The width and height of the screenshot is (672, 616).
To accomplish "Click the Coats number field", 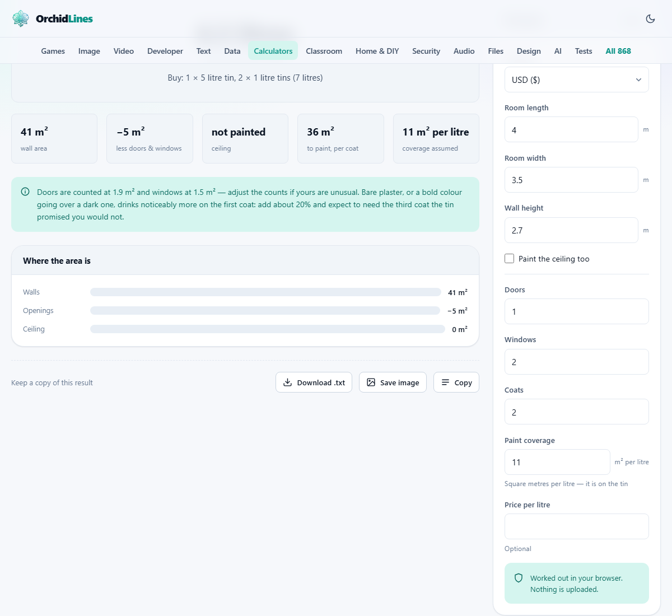I will tap(577, 412).
